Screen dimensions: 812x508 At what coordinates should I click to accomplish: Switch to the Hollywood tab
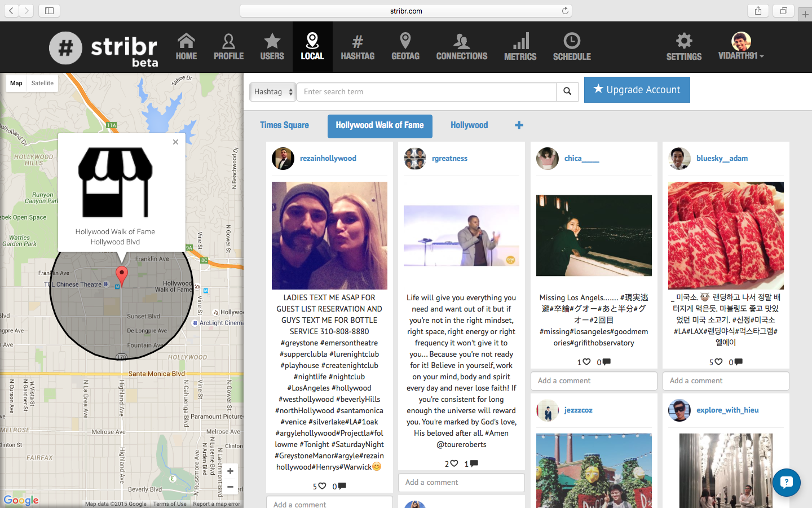click(469, 125)
